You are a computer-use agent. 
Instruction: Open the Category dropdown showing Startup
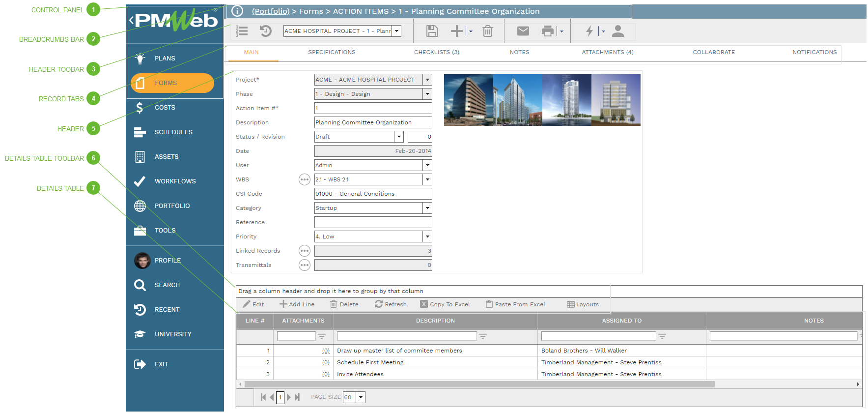(427, 208)
